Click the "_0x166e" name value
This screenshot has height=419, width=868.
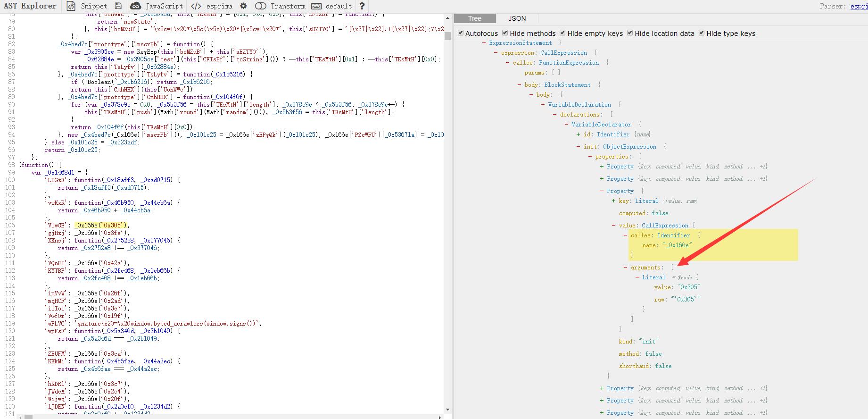coord(677,245)
